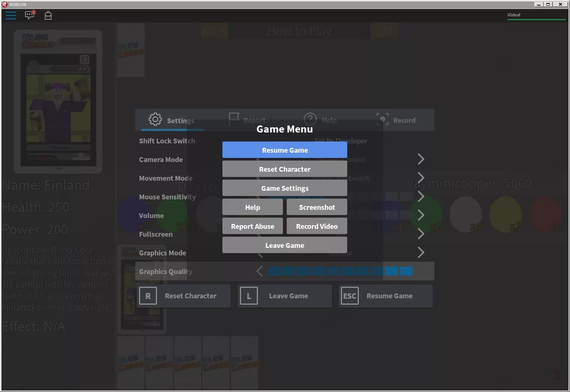
Task: Switch to the Help tab
Action: click(320, 120)
